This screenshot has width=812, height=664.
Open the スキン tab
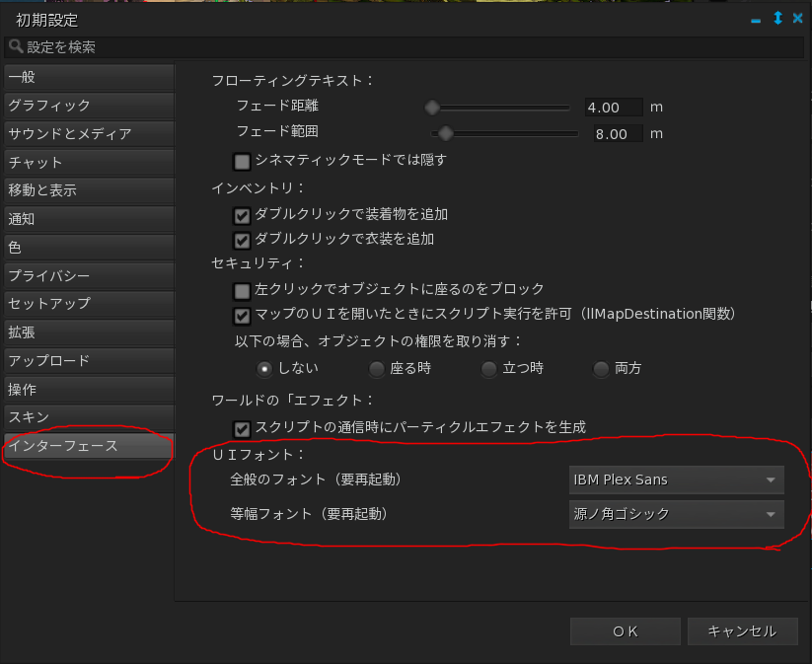click(x=89, y=417)
